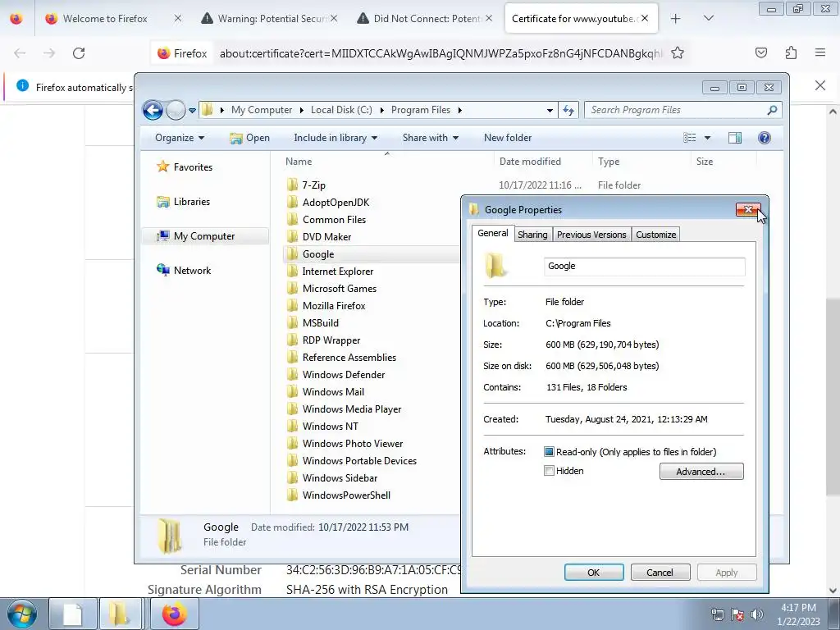840x630 pixels.
Task: Open Windows Explorer taskbar icon
Action: tap(120, 614)
